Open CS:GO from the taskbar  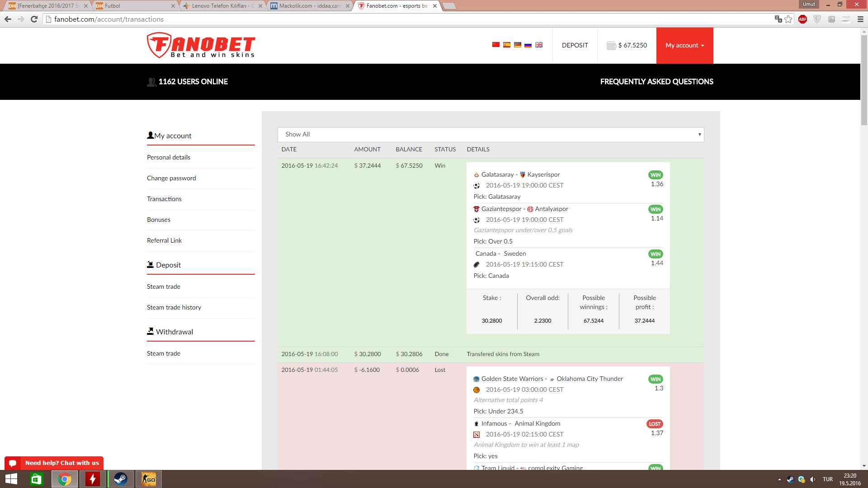[x=148, y=479]
